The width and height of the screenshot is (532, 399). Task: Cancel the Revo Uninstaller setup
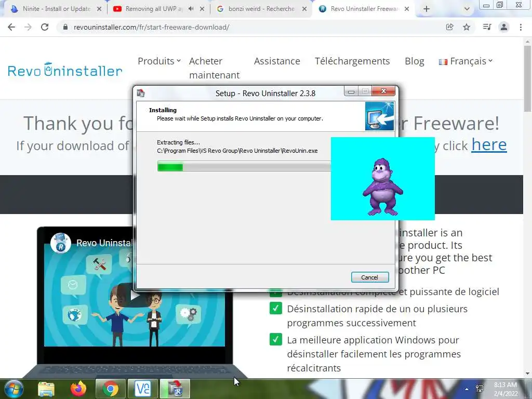coord(370,277)
